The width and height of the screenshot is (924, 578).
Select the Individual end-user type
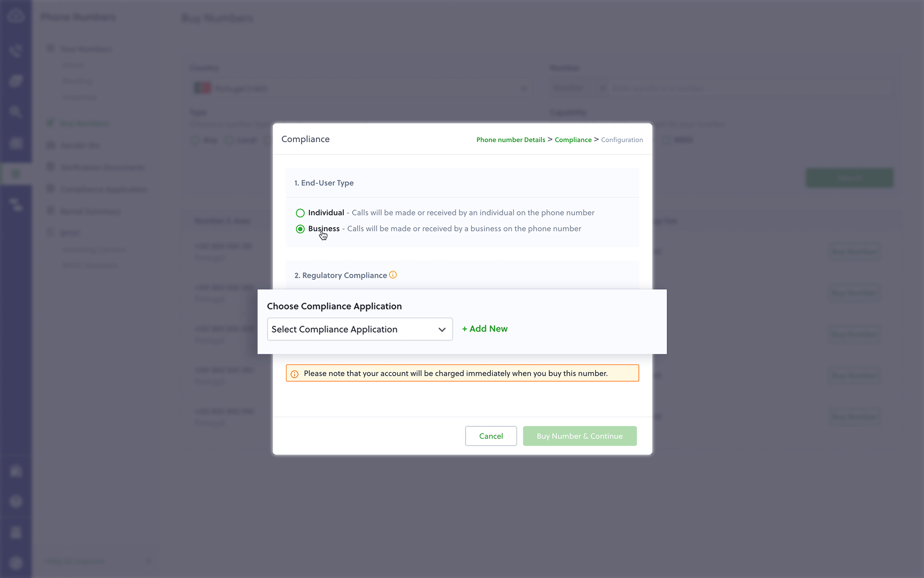[x=300, y=213]
